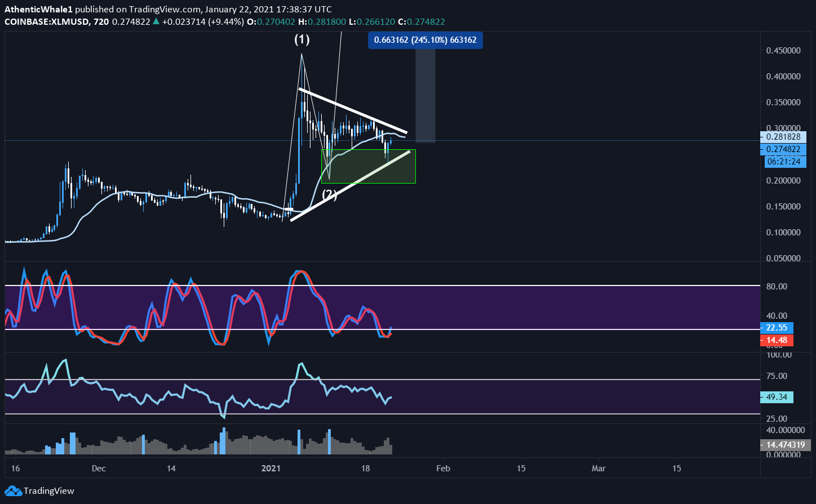This screenshot has width=816, height=504.
Task: Click the 49.34 RSI value tag
Action: (x=777, y=397)
